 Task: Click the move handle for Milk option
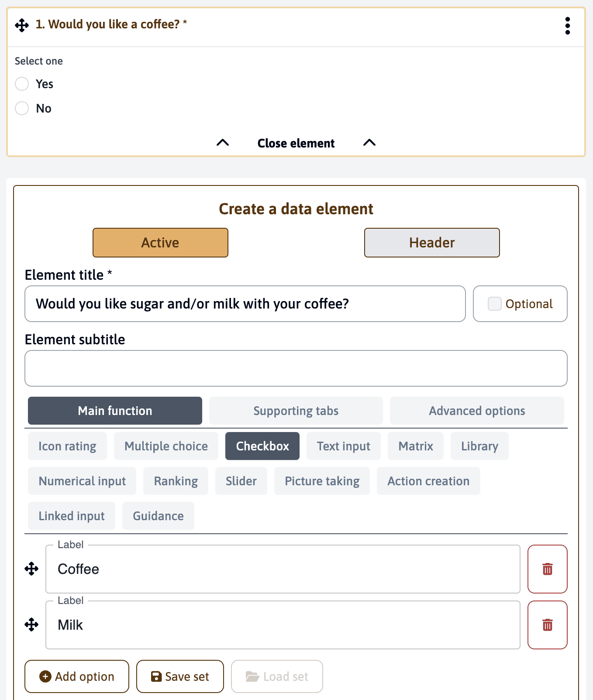(x=31, y=625)
